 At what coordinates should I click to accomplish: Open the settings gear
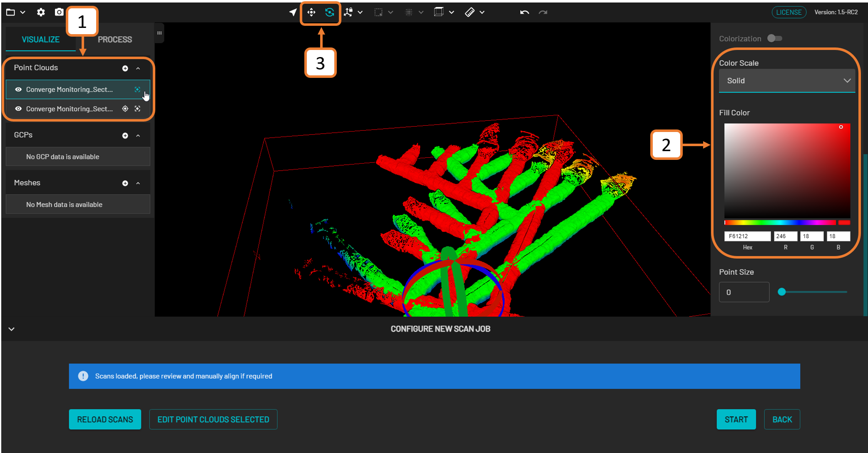point(41,12)
